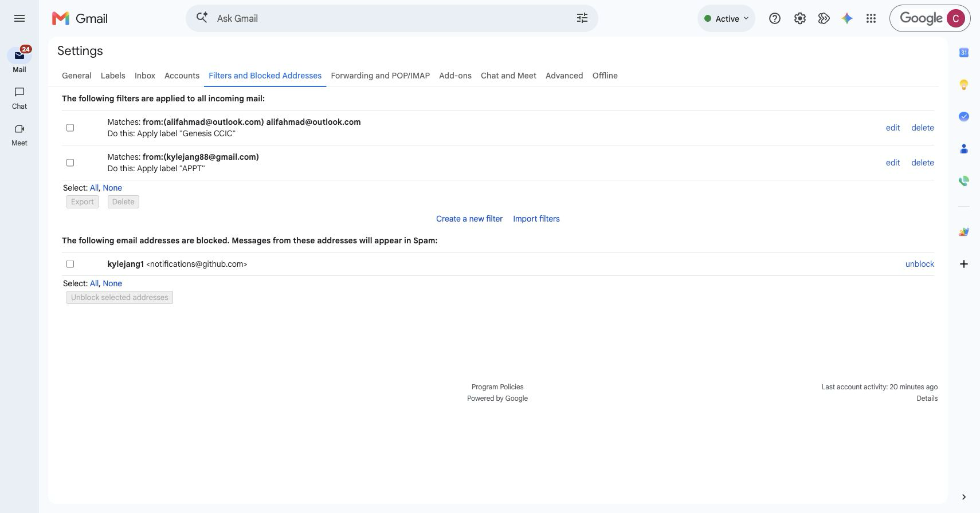The height and width of the screenshot is (513, 980).
Task: Expand the Active status dropdown
Action: [726, 18]
